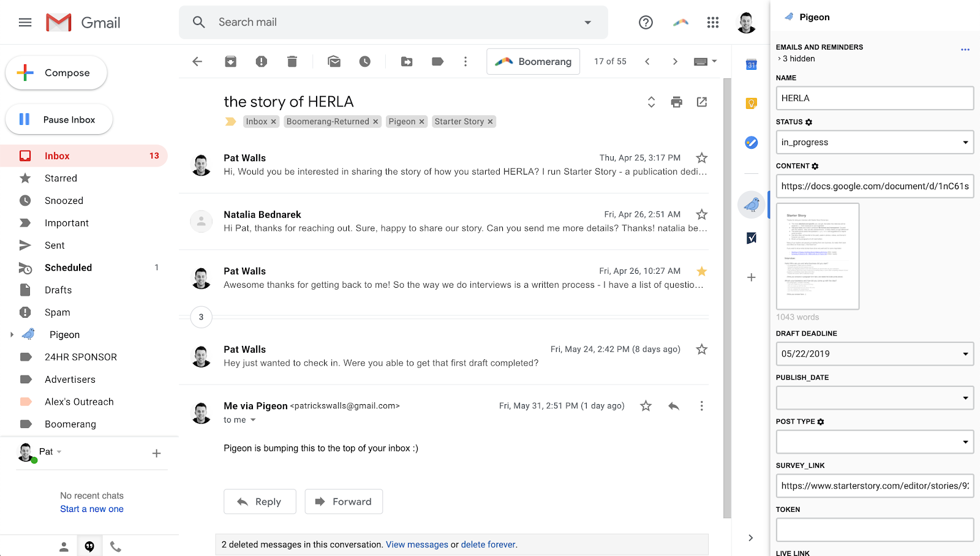Screen dimensions: 980x556
Task: Star the Natalia Bednarek message
Action: coord(702,214)
